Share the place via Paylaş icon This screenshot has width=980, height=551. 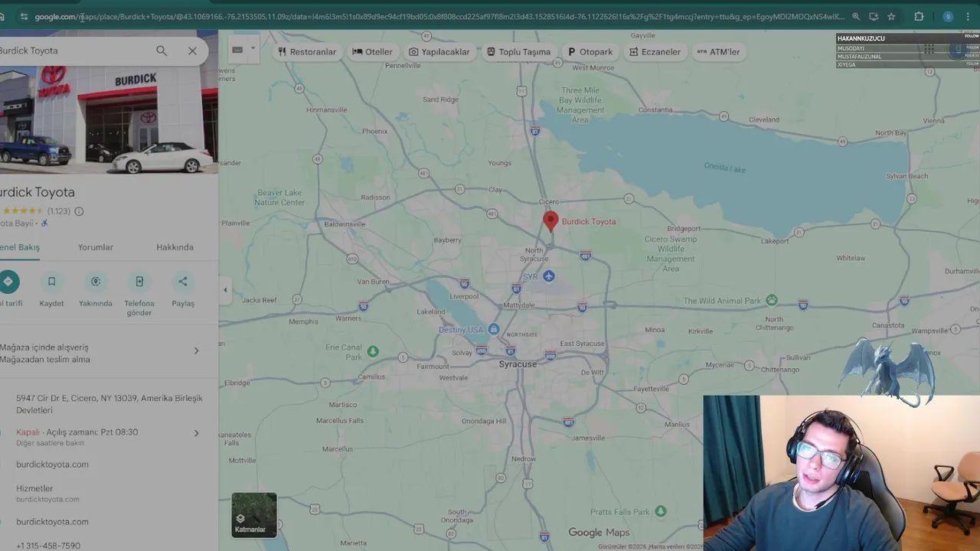click(183, 282)
